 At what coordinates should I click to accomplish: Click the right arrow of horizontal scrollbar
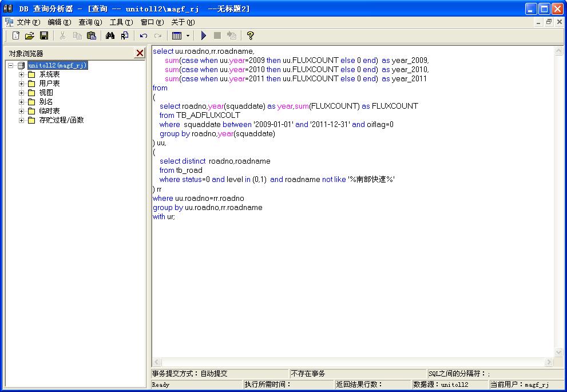click(549, 361)
